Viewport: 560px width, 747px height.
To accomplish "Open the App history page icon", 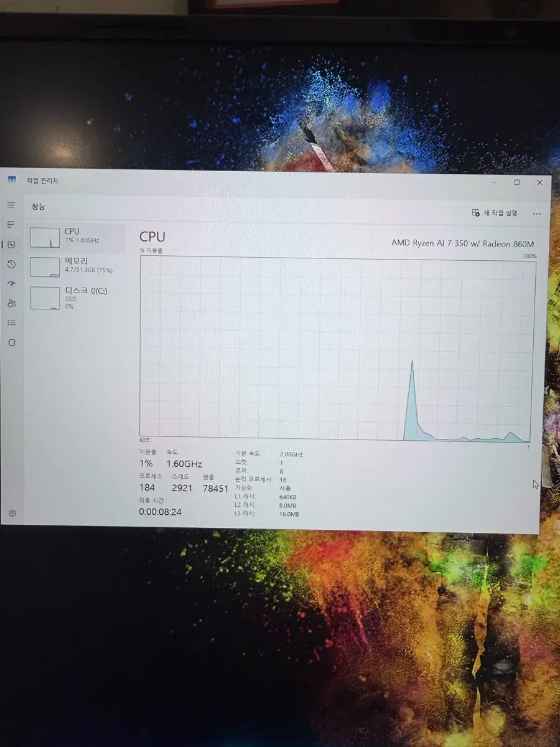I will coord(11,265).
